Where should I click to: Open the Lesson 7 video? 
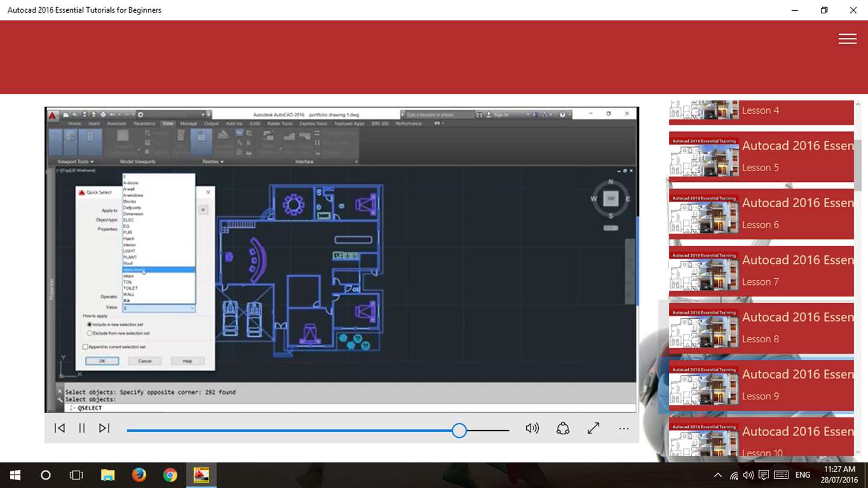click(x=761, y=271)
